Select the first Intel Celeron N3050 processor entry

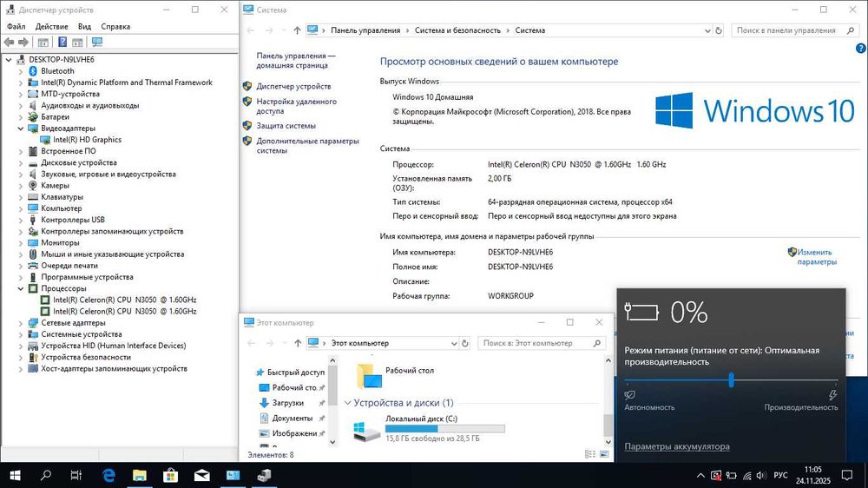pos(124,300)
